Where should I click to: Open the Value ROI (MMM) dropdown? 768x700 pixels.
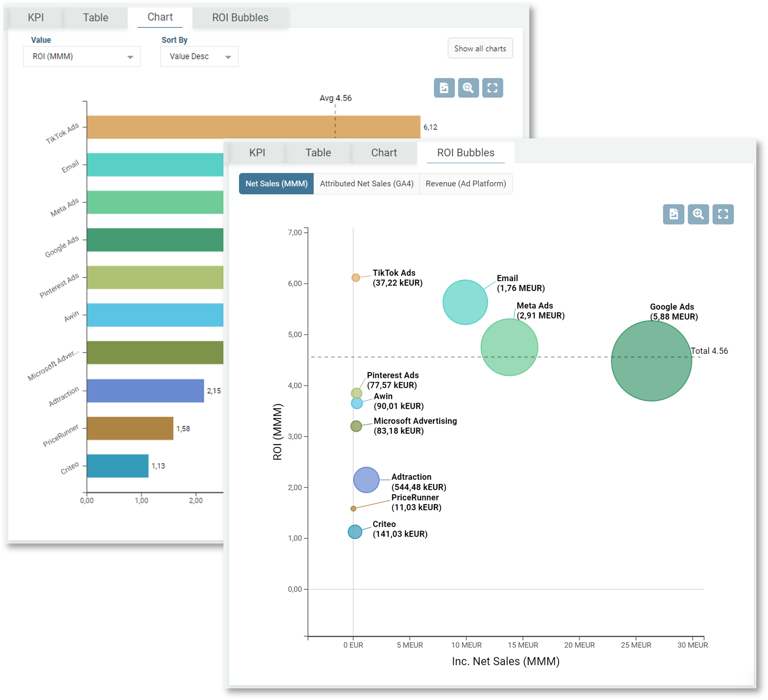tap(82, 56)
